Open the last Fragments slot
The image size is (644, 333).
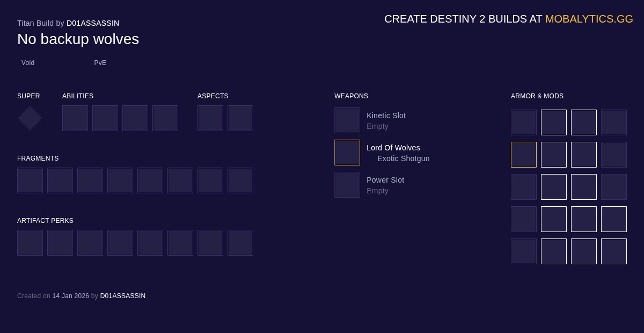tap(240, 180)
